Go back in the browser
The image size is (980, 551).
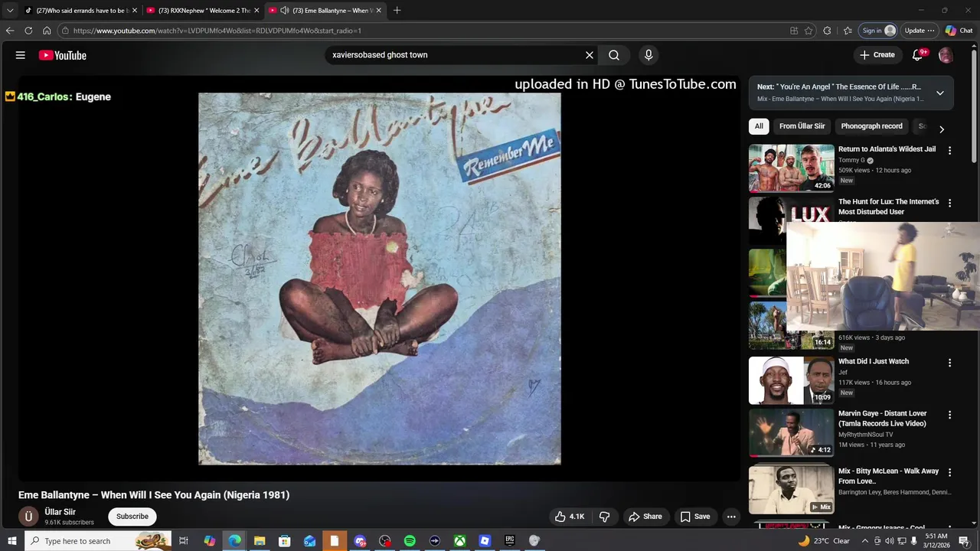pos(10,31)
